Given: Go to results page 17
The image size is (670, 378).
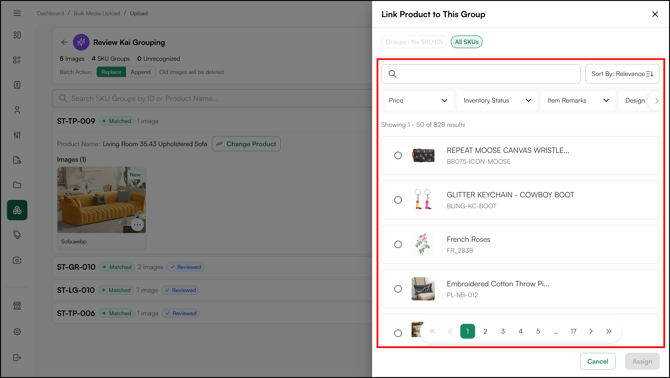Looking at the screenshot, I should click(x=573, y=331).
